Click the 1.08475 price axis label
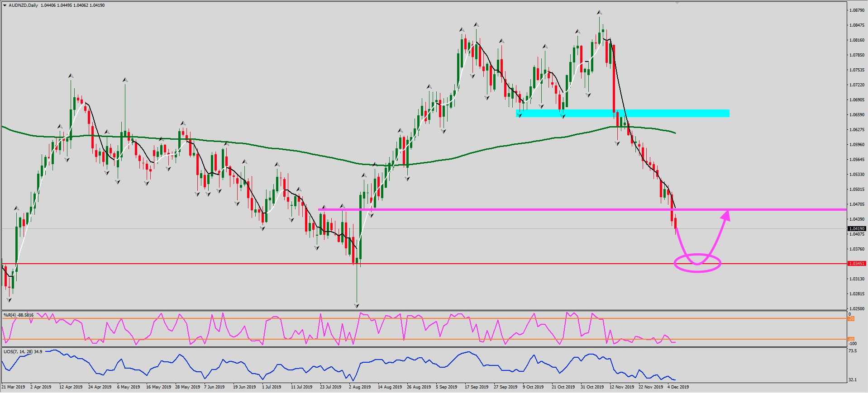 (857, 25)
